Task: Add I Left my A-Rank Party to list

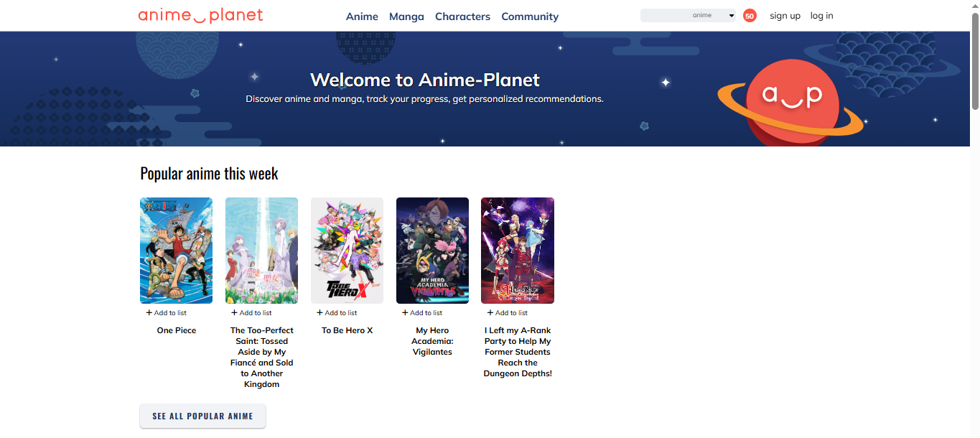Action: click(508, 313)
